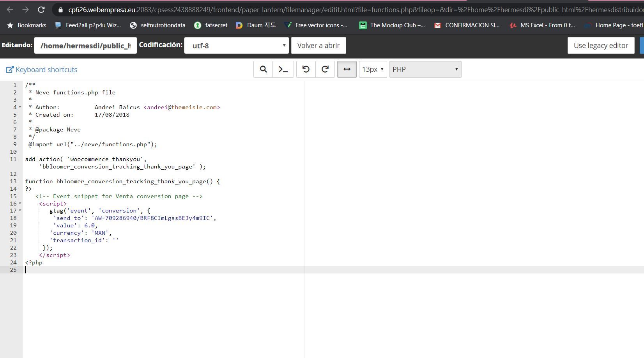Image resolution: width=644 pixels, height=358 pixels.
Task: Click the undo arrow icon
Action: point(306,69)
